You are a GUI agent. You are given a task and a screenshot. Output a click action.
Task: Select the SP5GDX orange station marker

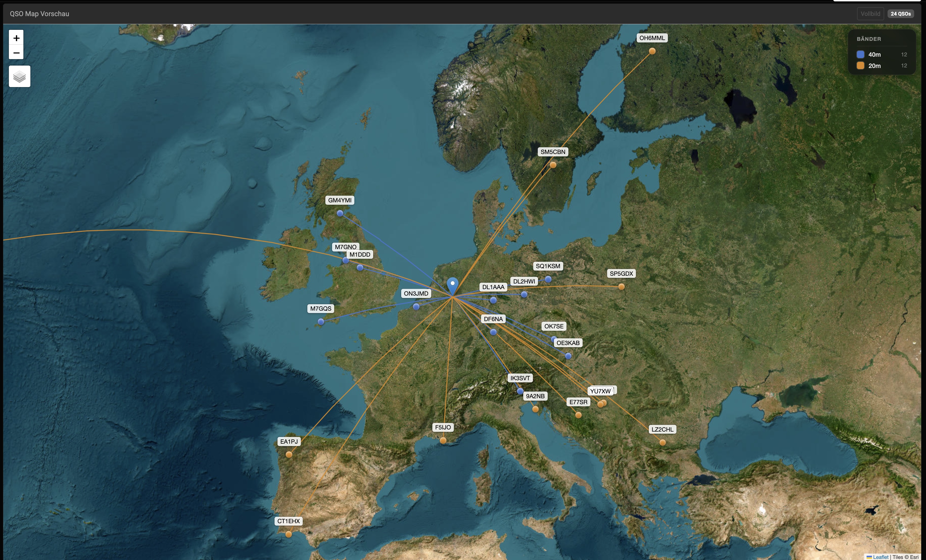click(x=621, y=287)
